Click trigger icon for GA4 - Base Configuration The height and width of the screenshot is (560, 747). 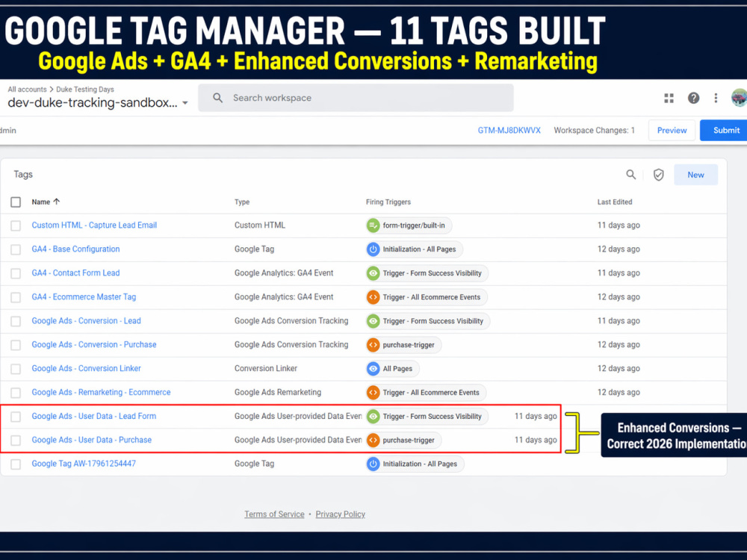(x=373, y=249)
